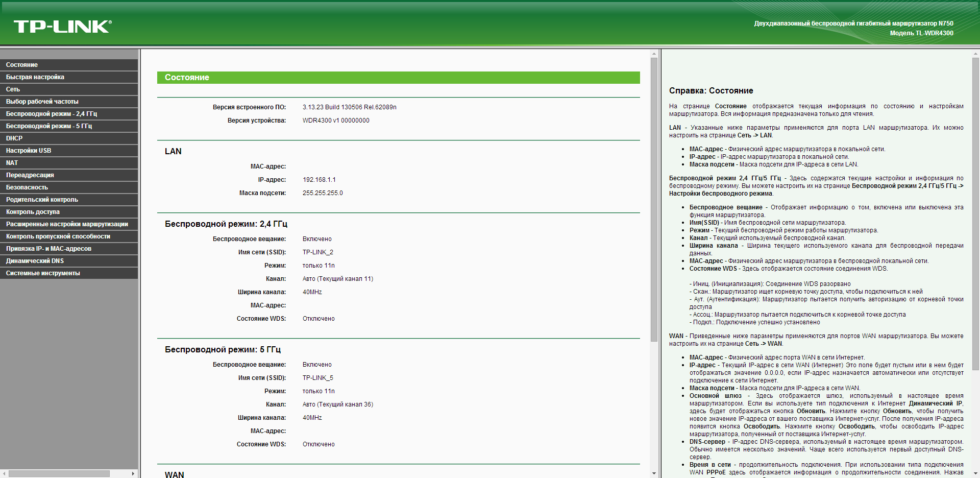
Task: Open Беспроводной режим - 5 ГГц
Action: [69, 126]
